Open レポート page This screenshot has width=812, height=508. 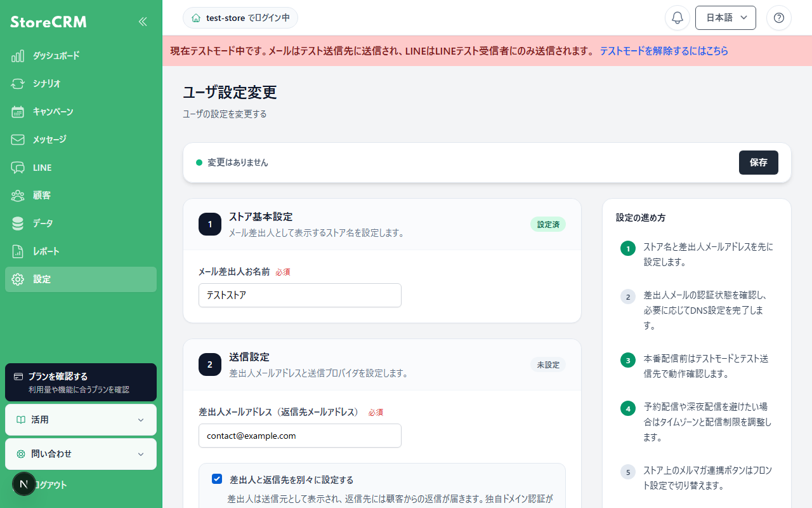pyautogui.click(x=81, y=251)
